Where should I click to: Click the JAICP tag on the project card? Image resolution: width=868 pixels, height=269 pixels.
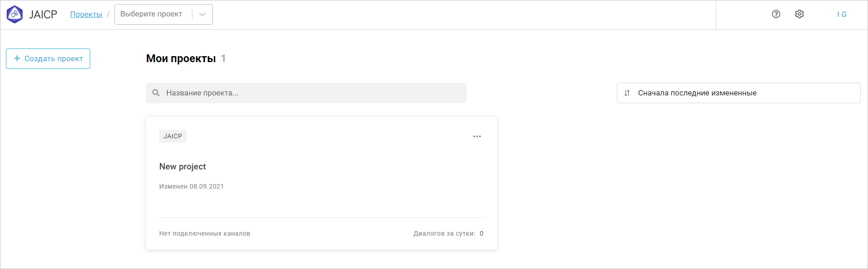tap(172, 136)
